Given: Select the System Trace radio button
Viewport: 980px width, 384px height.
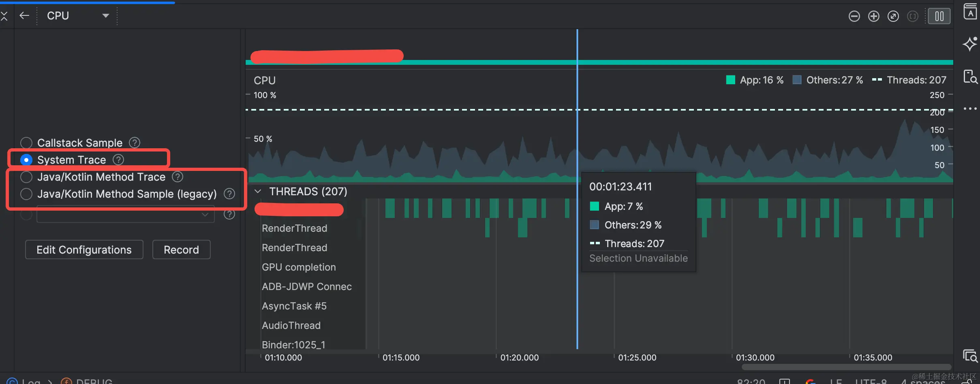Looking at the screenshot, I should (x=26, y=160).
